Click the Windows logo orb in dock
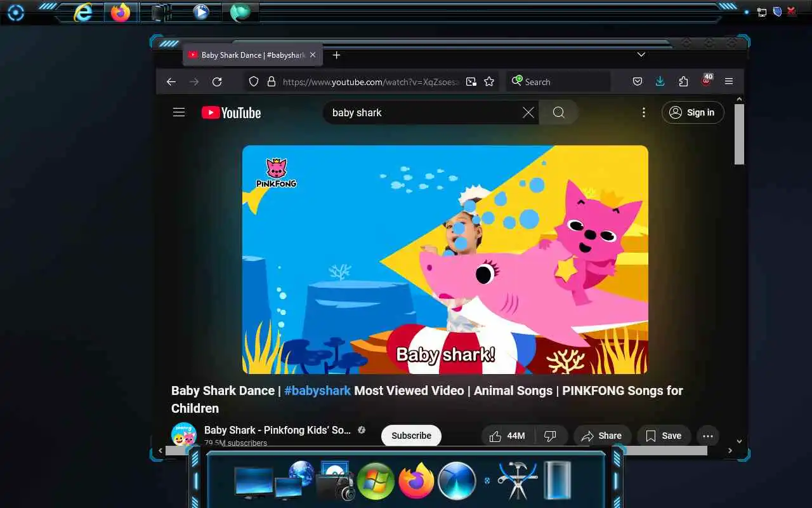The width and height of the screenshot is (812, 508). coord(376,481)
